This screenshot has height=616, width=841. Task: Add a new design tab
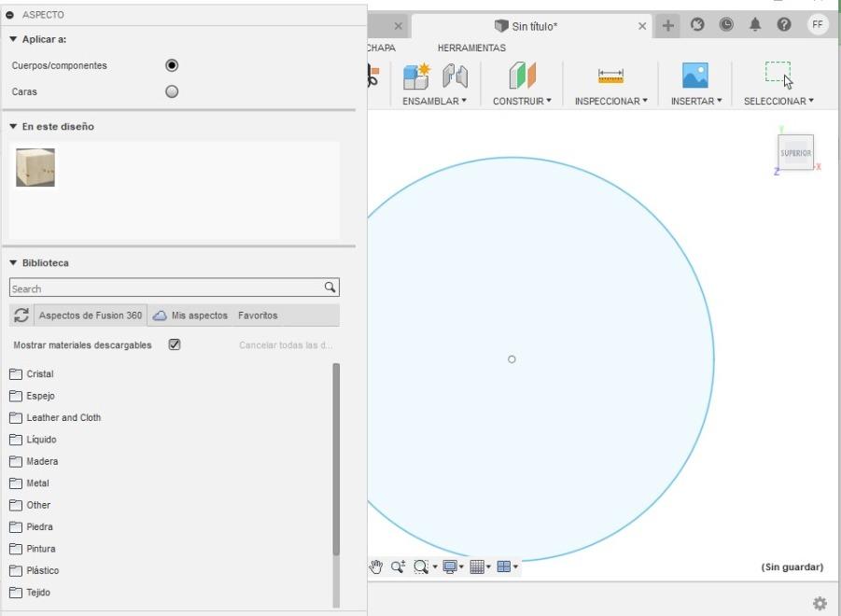click(x=667, y=25)
